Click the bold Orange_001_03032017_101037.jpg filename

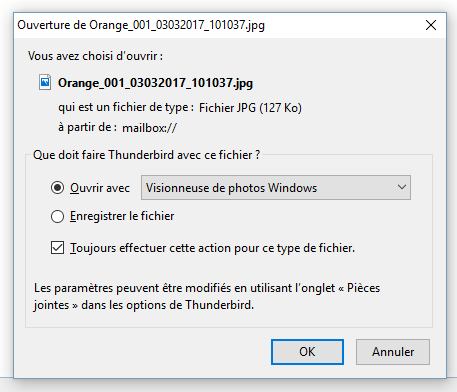[x=155, y=83]
